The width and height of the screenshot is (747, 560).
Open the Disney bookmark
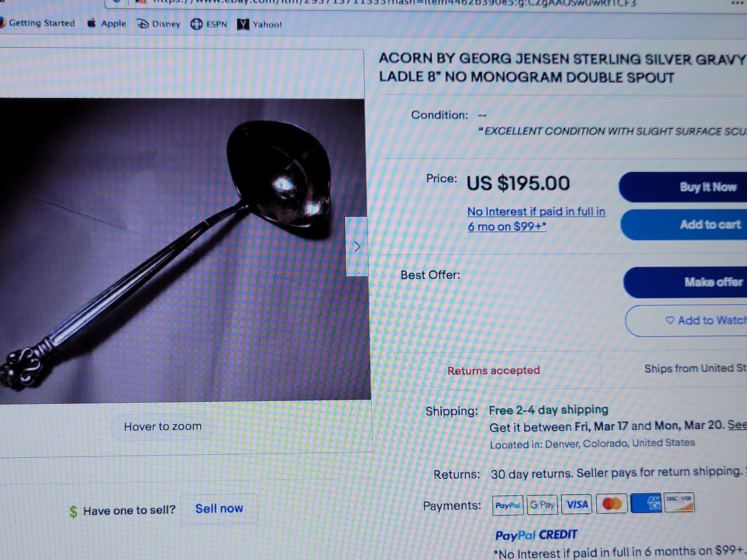[x=158, y=24]
